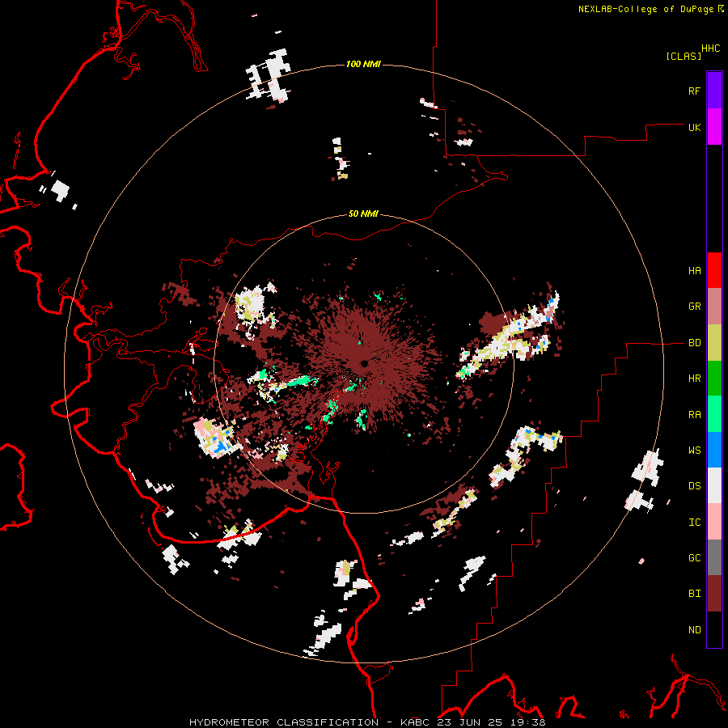The width and height of the screenshot is (728, 728).
Task: Pick the RA bright green legend swatch
Action: 714,414
